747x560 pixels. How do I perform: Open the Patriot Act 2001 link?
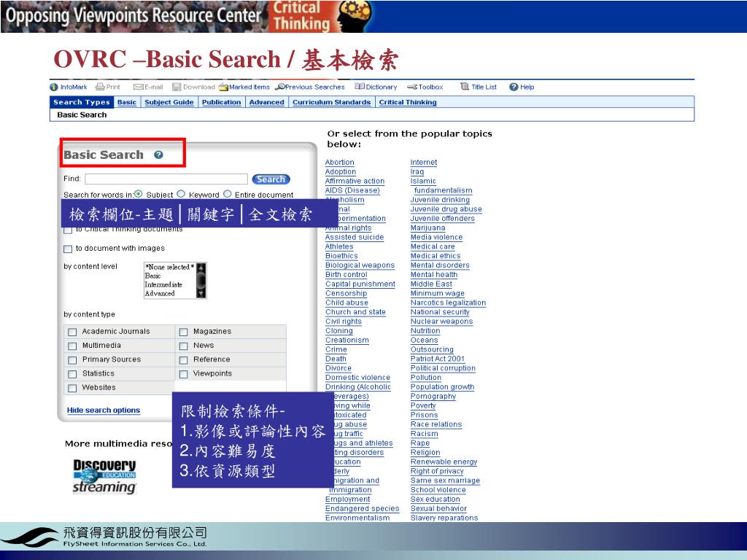click(438, 359)
